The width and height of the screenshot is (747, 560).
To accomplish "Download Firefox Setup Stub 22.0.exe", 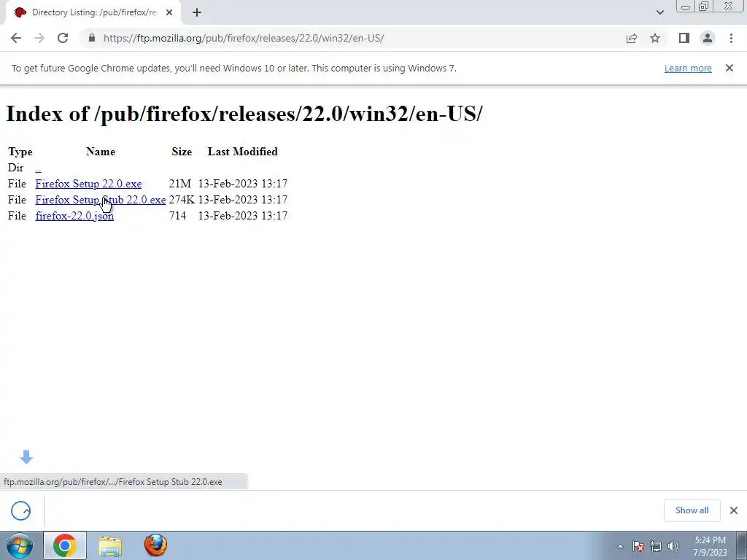I will [x=101, y=200].
